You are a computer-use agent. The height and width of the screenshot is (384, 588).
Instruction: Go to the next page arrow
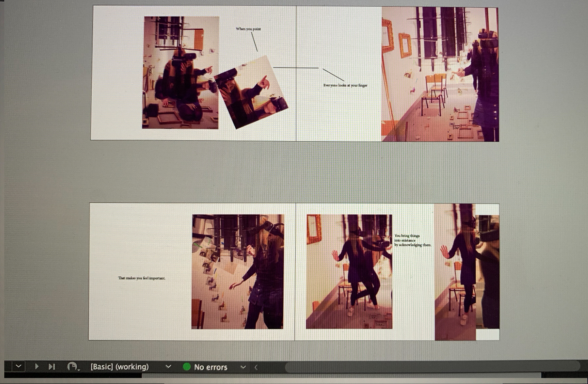click(x=37, y=367)
